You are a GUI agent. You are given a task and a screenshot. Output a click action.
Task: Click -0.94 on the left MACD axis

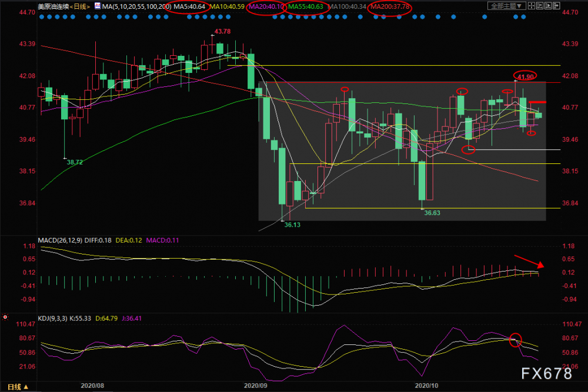28,299
